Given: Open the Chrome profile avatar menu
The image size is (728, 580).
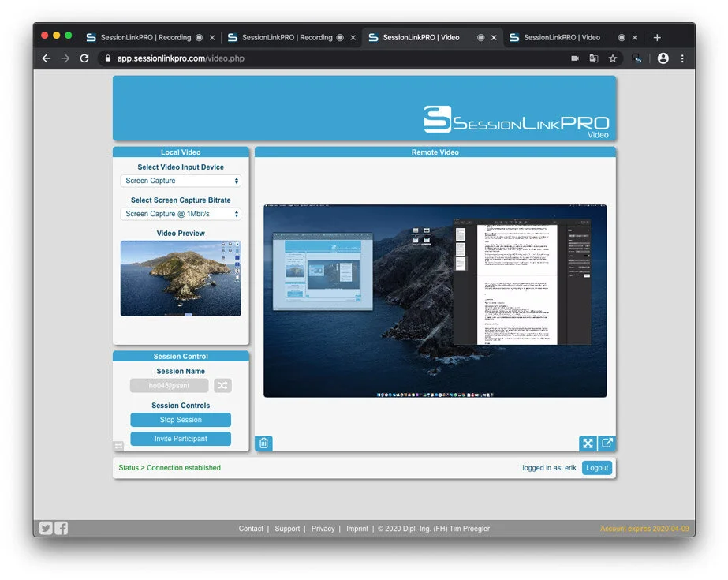Looking at the screenshot, I should 663,58.
